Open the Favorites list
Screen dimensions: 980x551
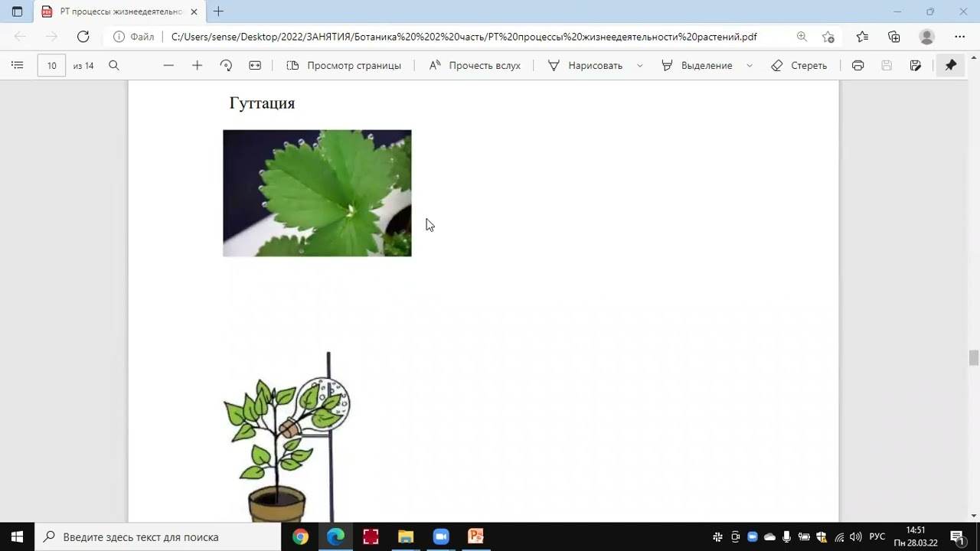[862, 37]
